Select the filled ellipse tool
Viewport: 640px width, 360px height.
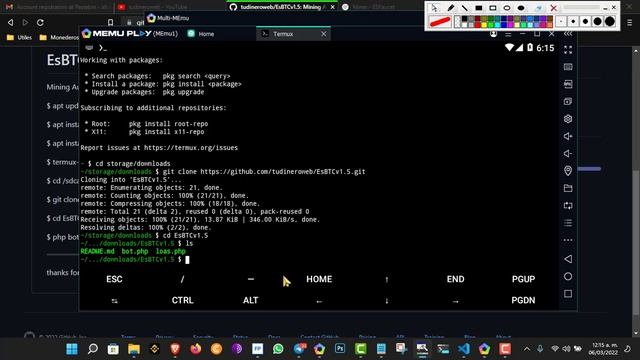(521, 8)
